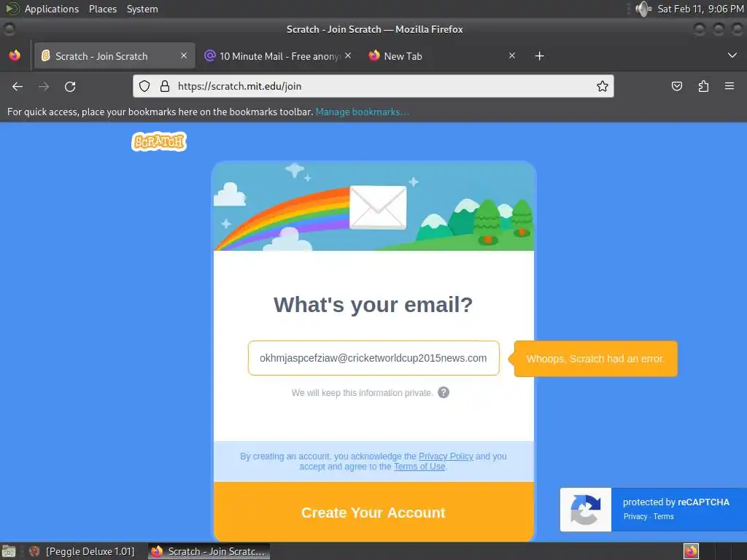Screen dimensions: 747x560
Task: Click reCAPTCHA Privacy link
Action: click(635, 517)
